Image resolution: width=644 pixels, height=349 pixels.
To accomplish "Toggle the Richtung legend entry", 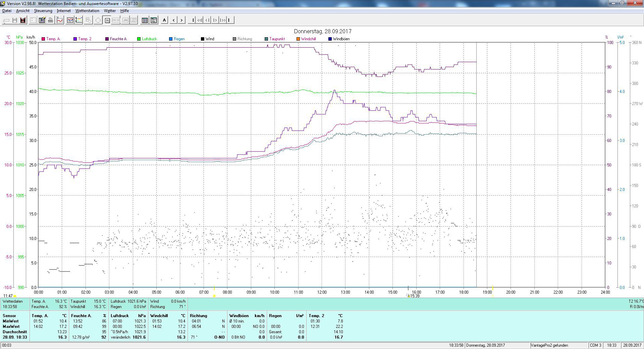I will (x=242, y=39).
